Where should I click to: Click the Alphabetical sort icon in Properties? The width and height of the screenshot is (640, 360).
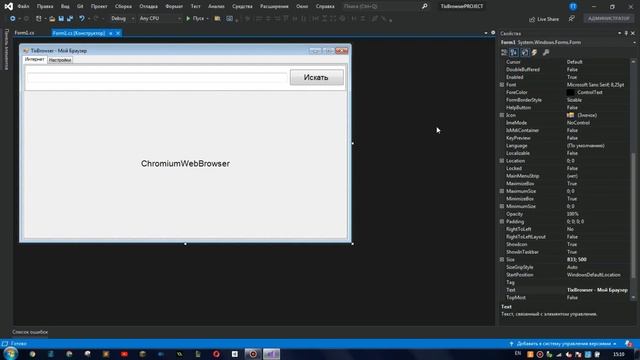click(x=514, y=52)
